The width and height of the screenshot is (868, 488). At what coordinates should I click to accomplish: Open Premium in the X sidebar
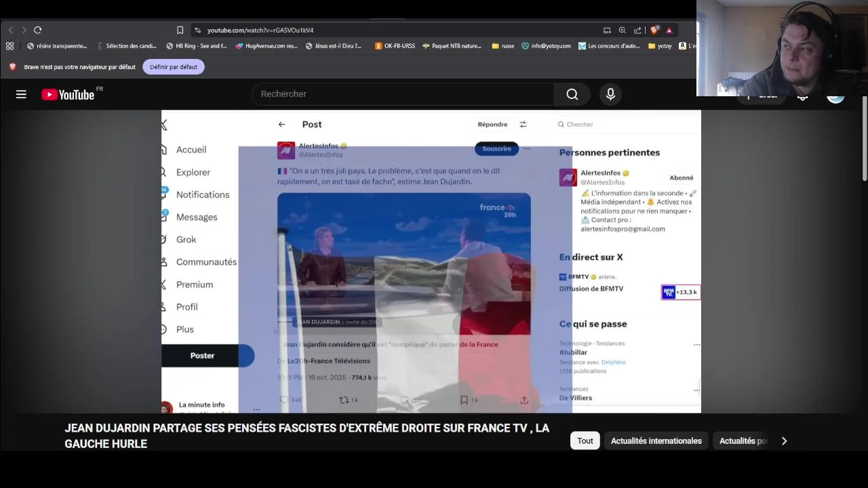click(195, 285)
